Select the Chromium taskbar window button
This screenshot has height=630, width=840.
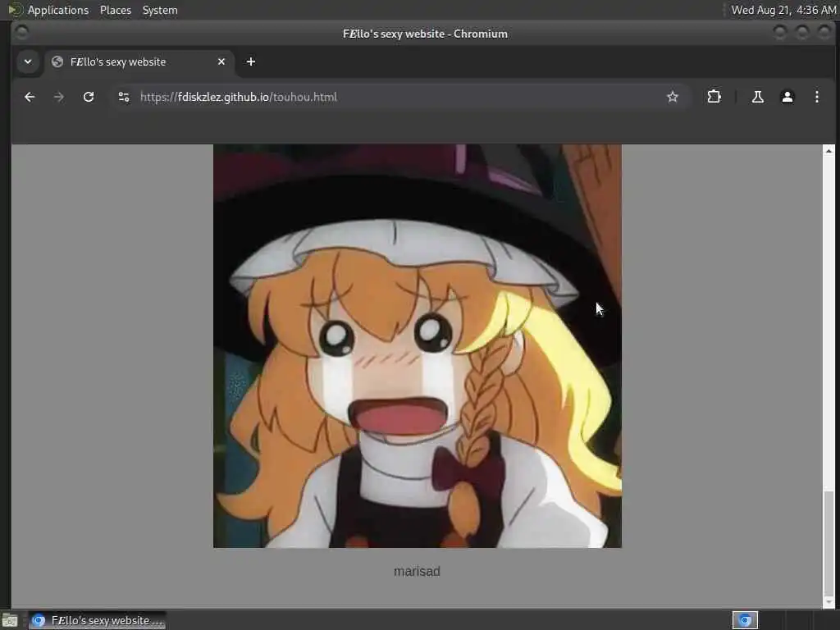(98, 620)
